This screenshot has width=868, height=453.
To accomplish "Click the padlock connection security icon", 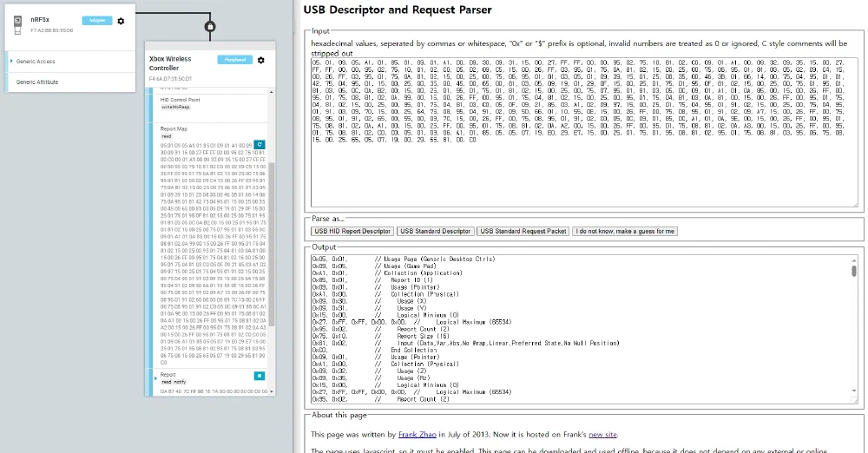I will [209, 27].
